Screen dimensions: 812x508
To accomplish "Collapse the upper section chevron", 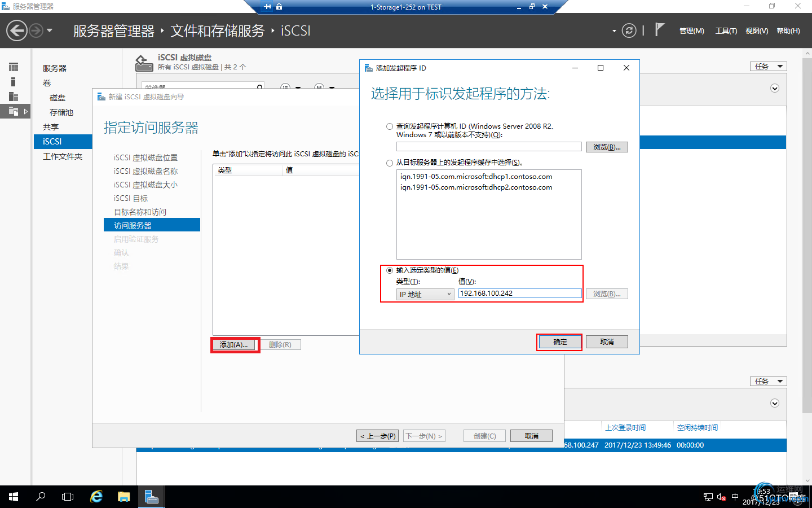I will [775, 88].
